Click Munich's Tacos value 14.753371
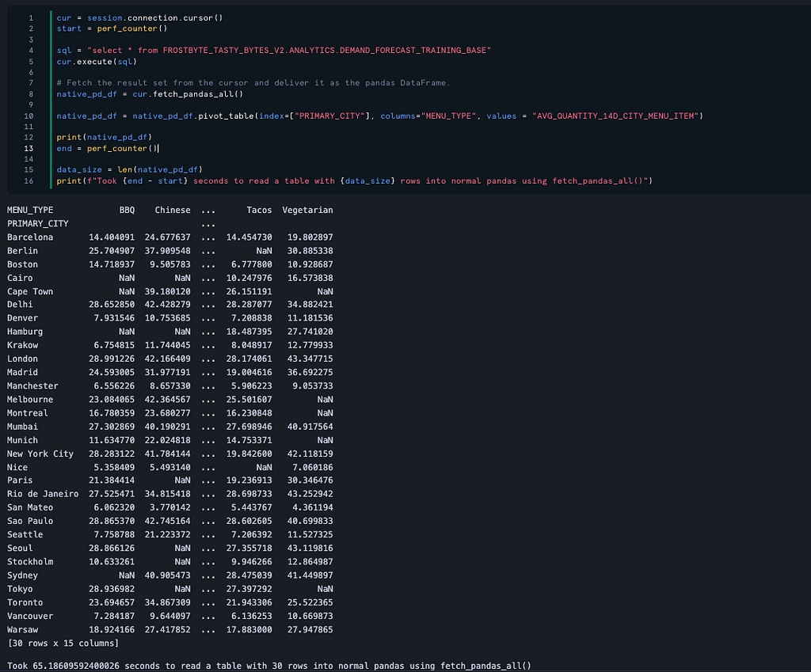This screenshot has width=811, height=672. click(249, 440)
